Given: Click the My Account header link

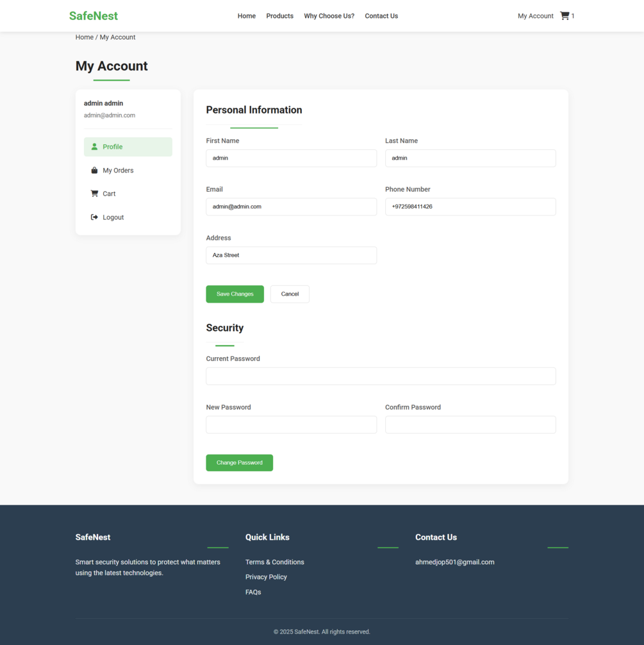Looking at the screenshot, I should click(536, 15).
